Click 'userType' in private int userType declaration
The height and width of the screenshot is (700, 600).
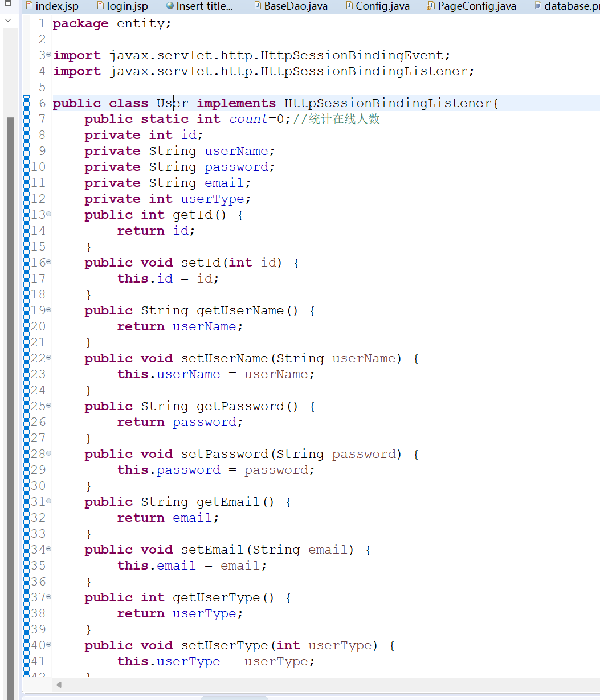213,199
